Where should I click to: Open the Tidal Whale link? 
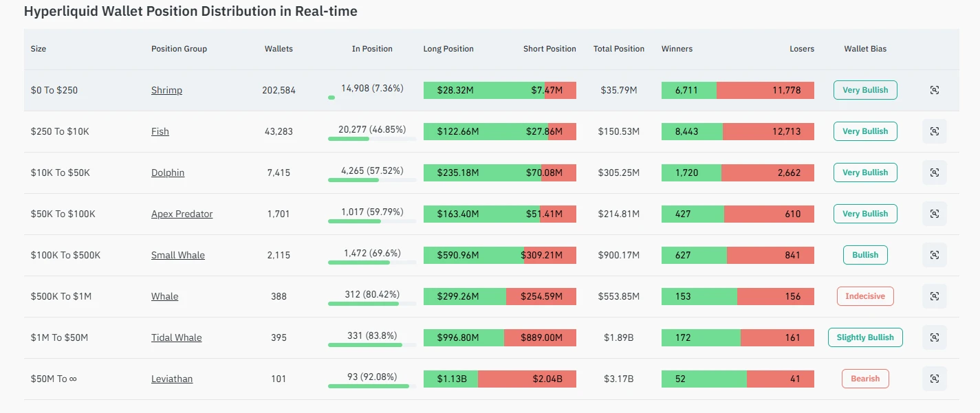[177, 337]
